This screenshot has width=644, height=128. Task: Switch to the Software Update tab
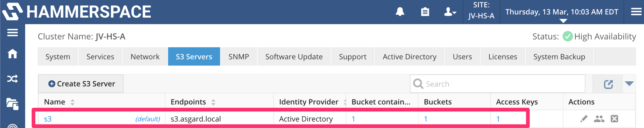click(x=294, y=57)
